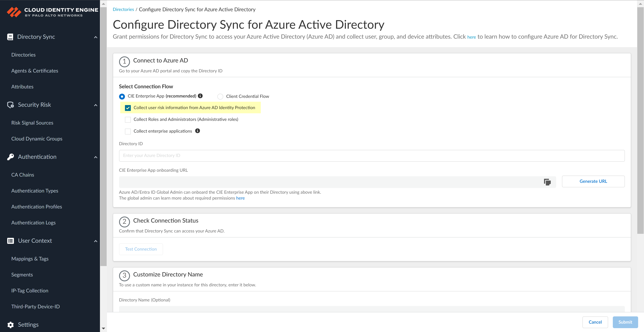Open Cloud Dynamic Groups menu item
Image resolution: width=644 pixels, height=332 pixels.
37,139
